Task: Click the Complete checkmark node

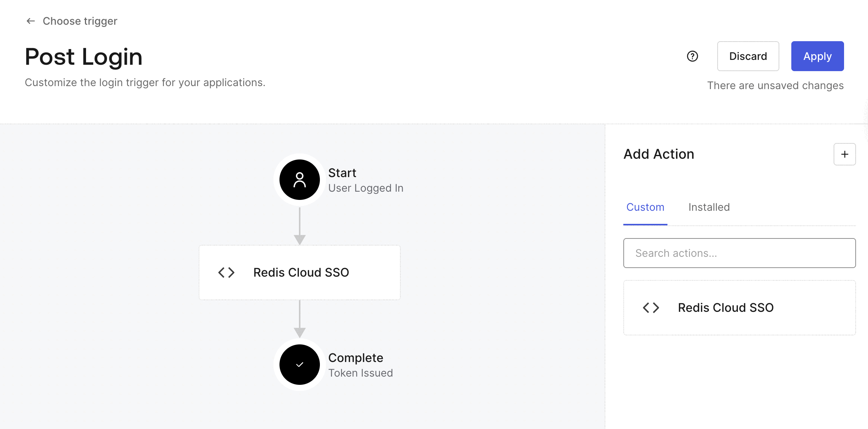Action: click(x=300, y=365)
